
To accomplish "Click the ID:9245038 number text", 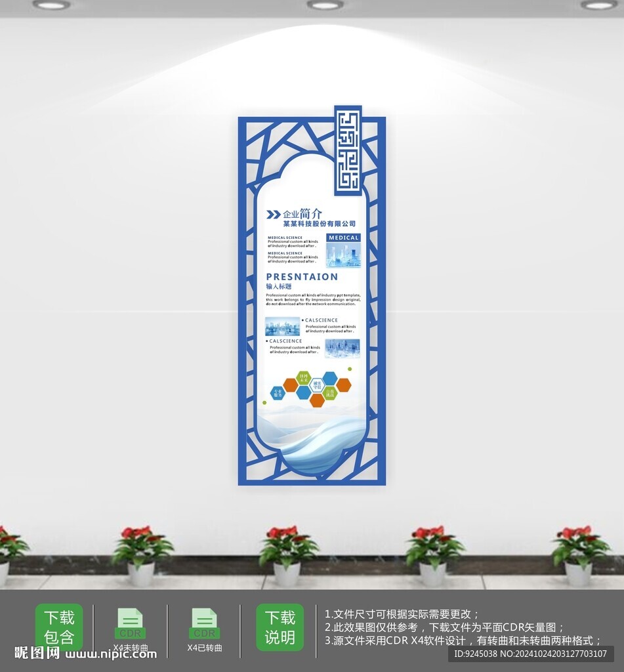I will [475, 654].
